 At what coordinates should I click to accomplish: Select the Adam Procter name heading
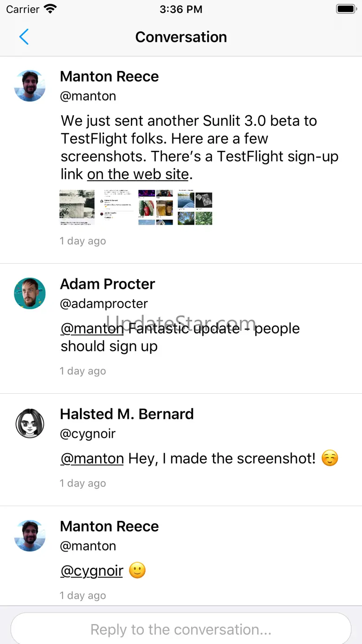click(108, 284)
